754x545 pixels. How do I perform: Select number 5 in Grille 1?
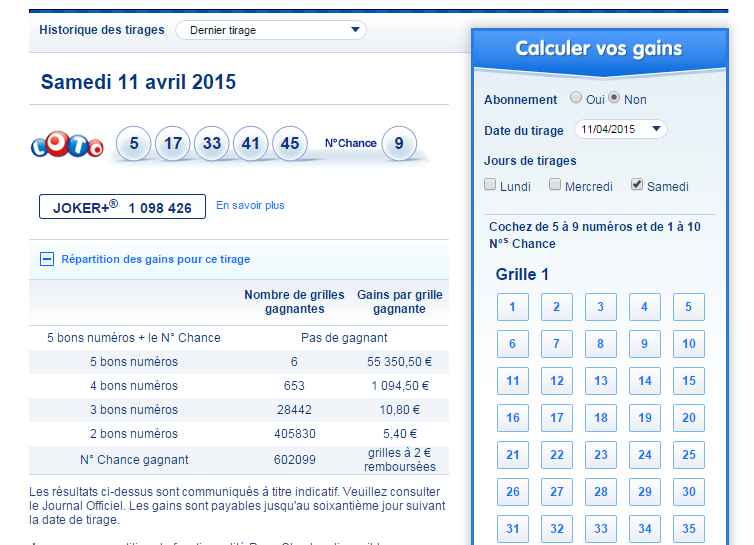tap(689, 307)
